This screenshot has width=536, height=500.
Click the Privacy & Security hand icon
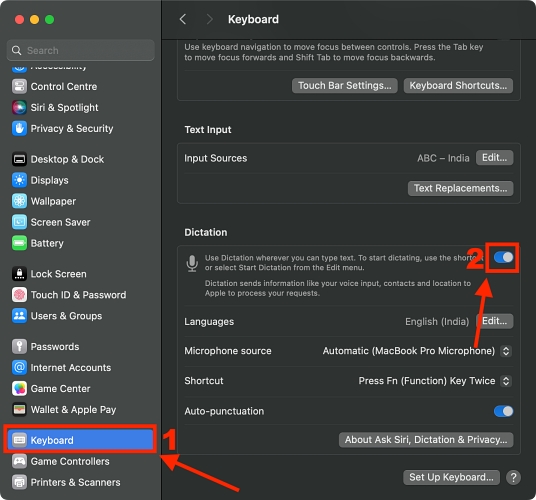pyautogui.click(x=19, y=129)
